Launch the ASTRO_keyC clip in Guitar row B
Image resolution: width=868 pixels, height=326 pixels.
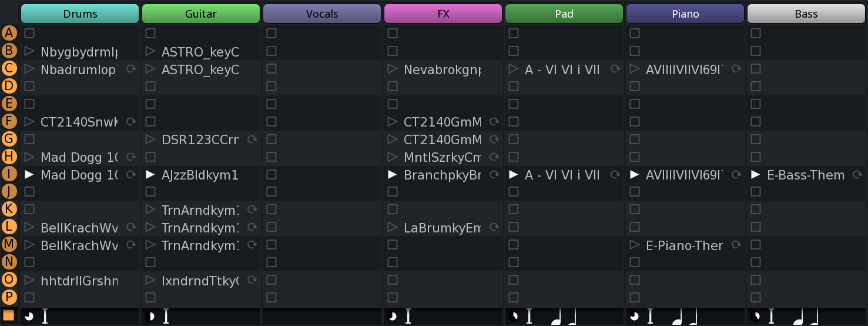[x=150, y=51]
